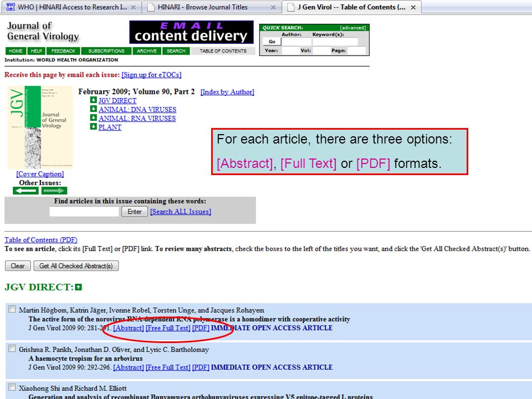
Task: Click the Go button in Quick Search
Action: (x=272, y=42)
